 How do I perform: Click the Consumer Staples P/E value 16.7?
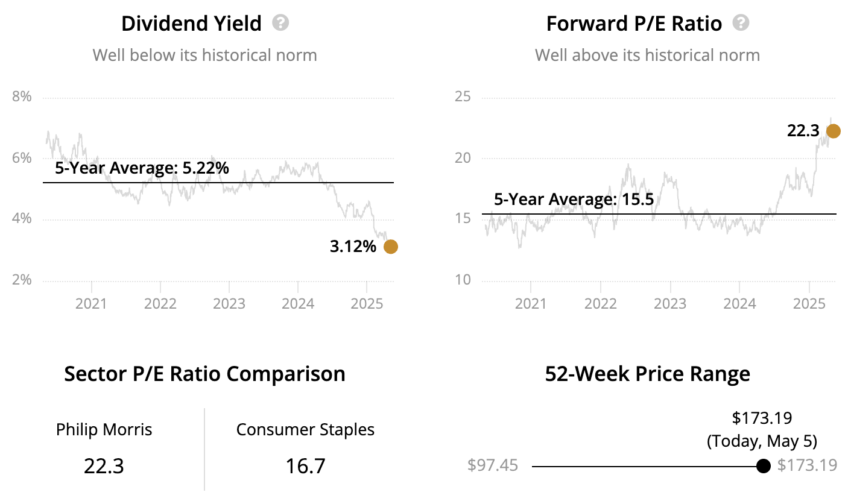tap(305, 465)
